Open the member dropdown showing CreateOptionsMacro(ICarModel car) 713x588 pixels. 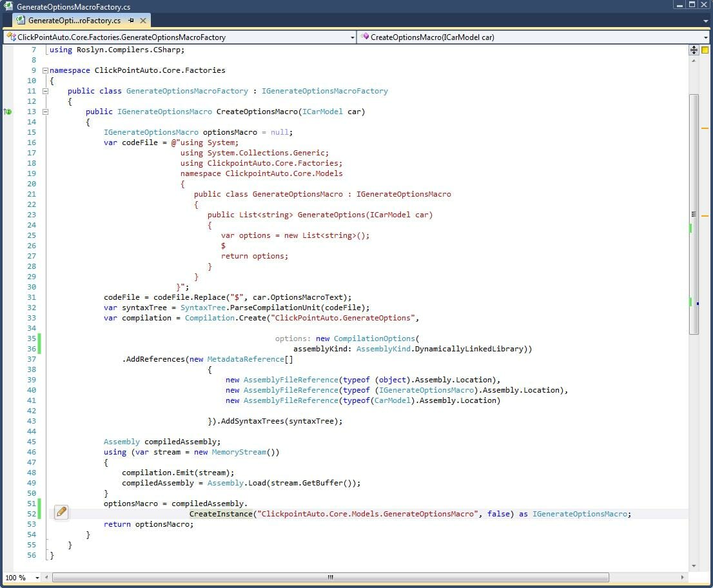(706, 38)
